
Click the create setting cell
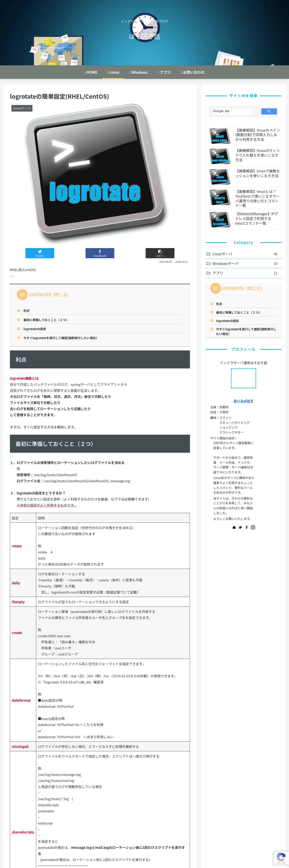click(23, 633)
